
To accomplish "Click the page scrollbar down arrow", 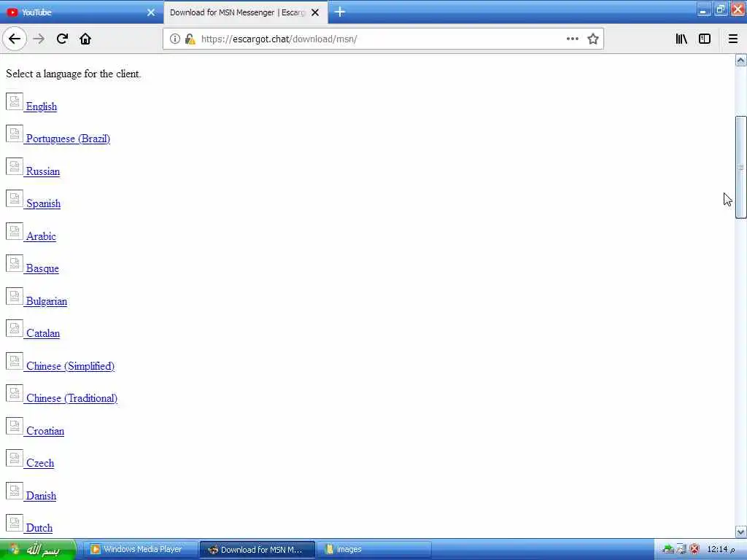I will [740, 532].
